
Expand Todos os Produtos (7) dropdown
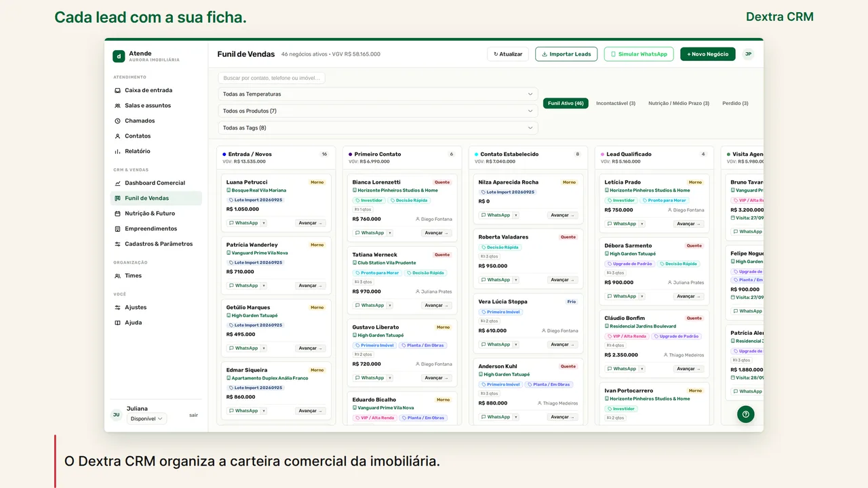click(x=378, y=111)
